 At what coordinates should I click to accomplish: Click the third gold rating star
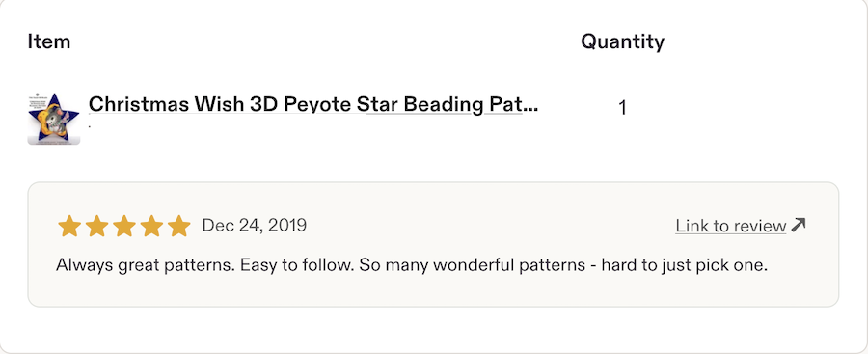tap(124, 226)
